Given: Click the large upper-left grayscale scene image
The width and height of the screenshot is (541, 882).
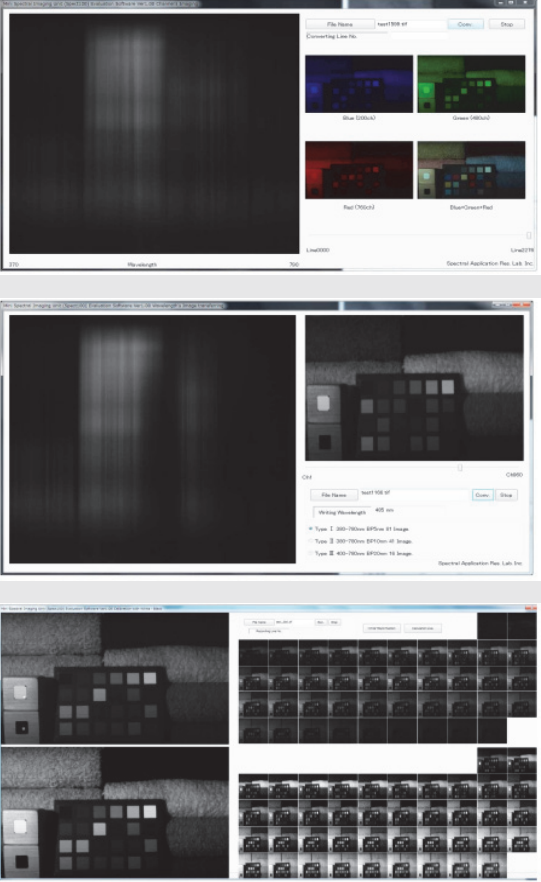Looking at the screenshot, I should point(115,678).
